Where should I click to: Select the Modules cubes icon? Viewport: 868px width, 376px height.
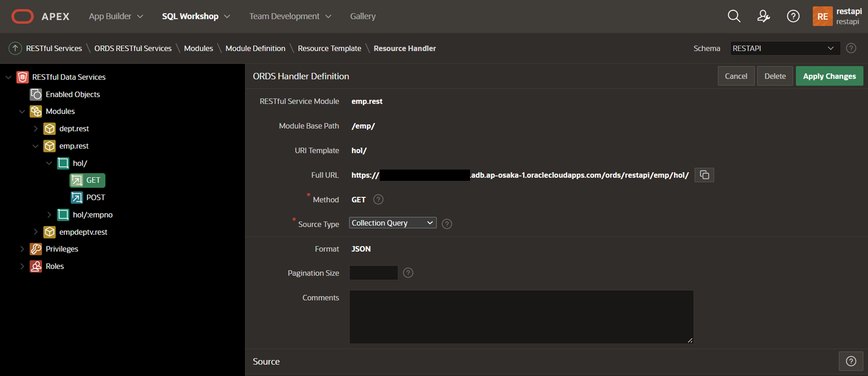click(x=36, y=111)
